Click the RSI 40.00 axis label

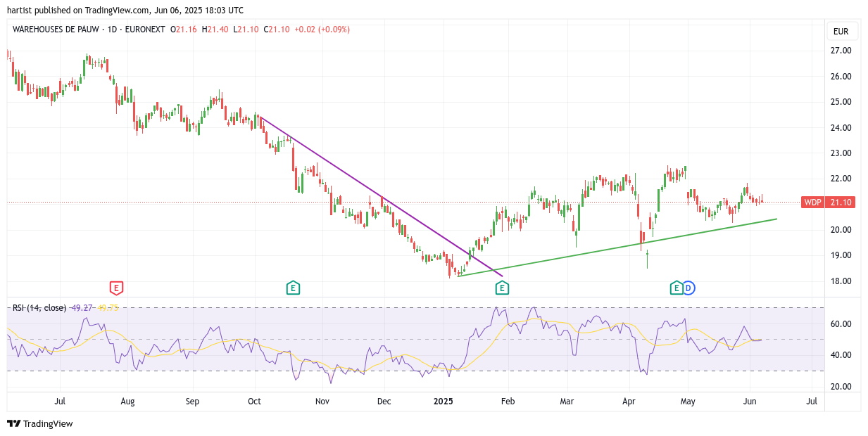point(841,355)
